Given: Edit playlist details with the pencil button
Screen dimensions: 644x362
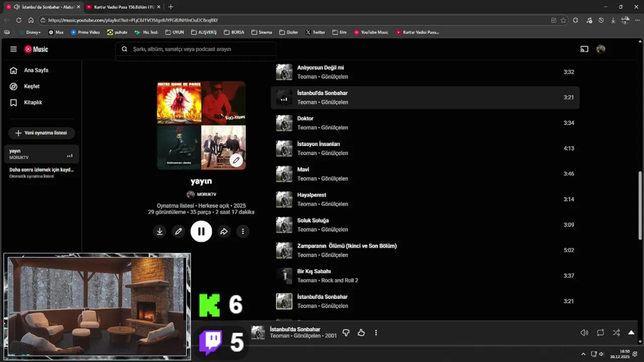Looking at the screenshot, I should pos(178,231).
